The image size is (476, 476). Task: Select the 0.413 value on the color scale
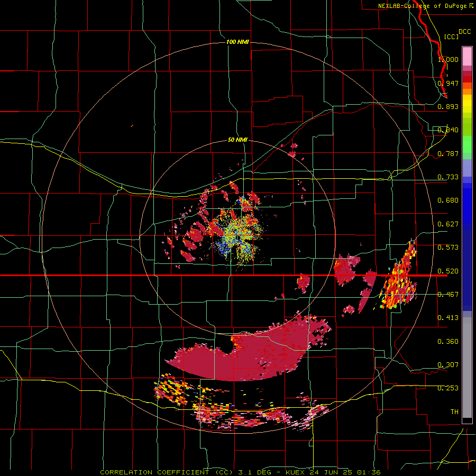[x=448, y=318]
